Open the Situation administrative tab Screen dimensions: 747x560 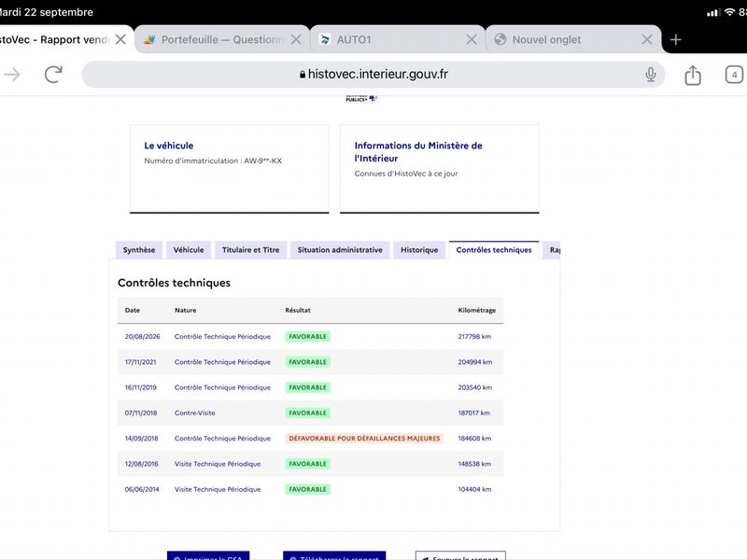tap(340, 250)
